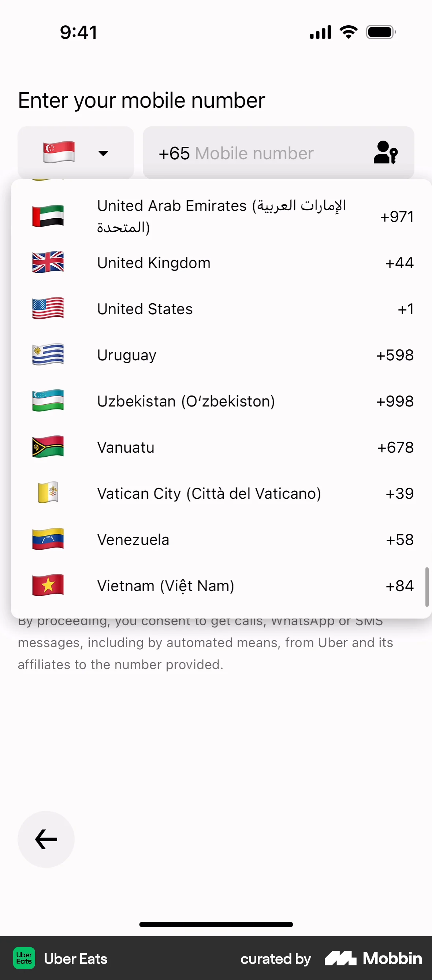Tap the United Kingdom flag icon
This screenshot has height=980, width=432.
pos(48,262)
